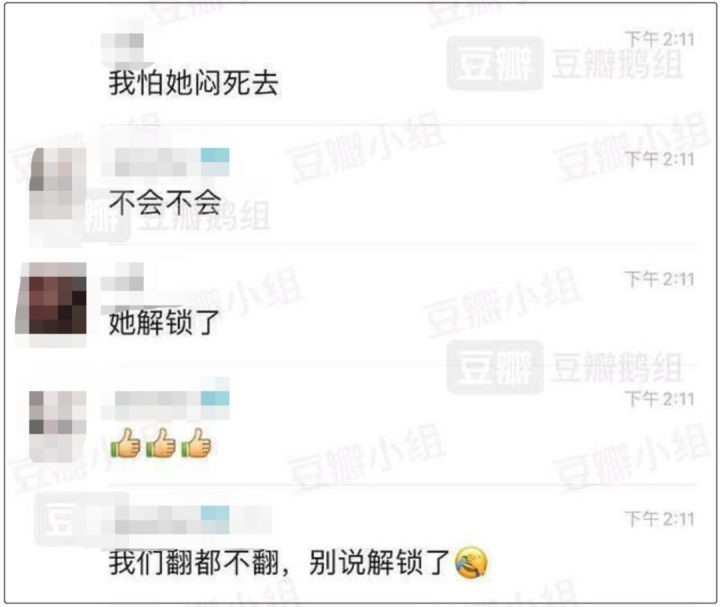Click the laughing-crying emoji in the last message
This screenshot has height=607, width=720.
471,562
